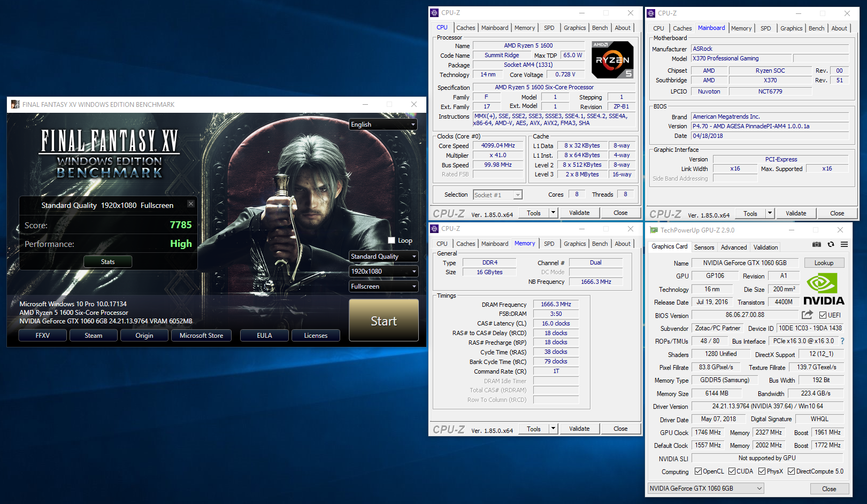
Task: Click the BIOS share/export icon in GPU-Z
Action: pyautogui.click(x=808, y=315)
